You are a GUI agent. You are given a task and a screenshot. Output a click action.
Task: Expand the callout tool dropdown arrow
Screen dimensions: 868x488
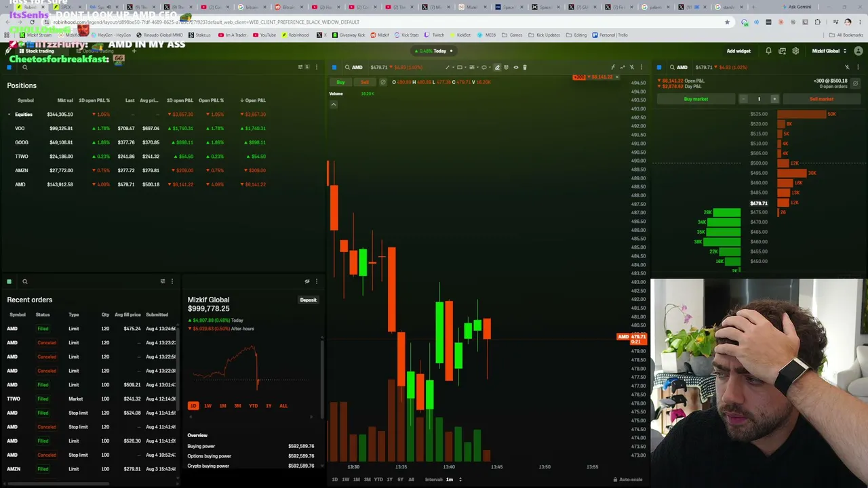click(x=489, y=67)
